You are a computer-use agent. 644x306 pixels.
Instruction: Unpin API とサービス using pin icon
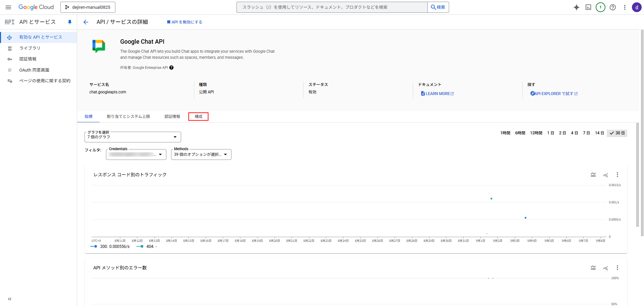coord(70,22)
